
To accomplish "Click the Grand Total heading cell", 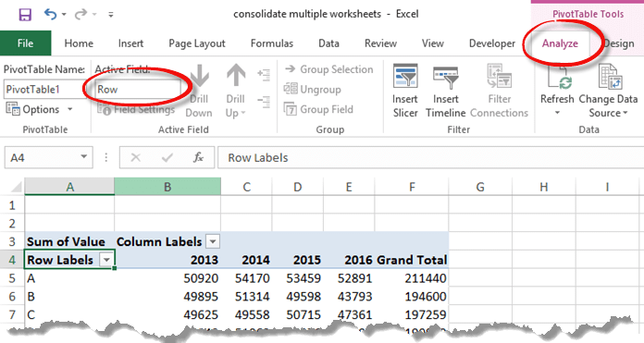I will pyautogui.click(x=412, y=260).
